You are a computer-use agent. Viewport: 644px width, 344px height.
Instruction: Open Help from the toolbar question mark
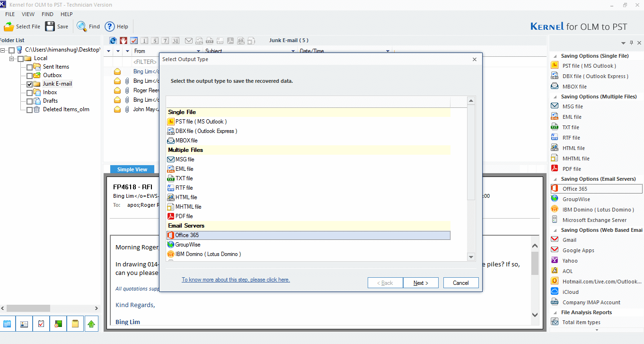pos(110,26)
